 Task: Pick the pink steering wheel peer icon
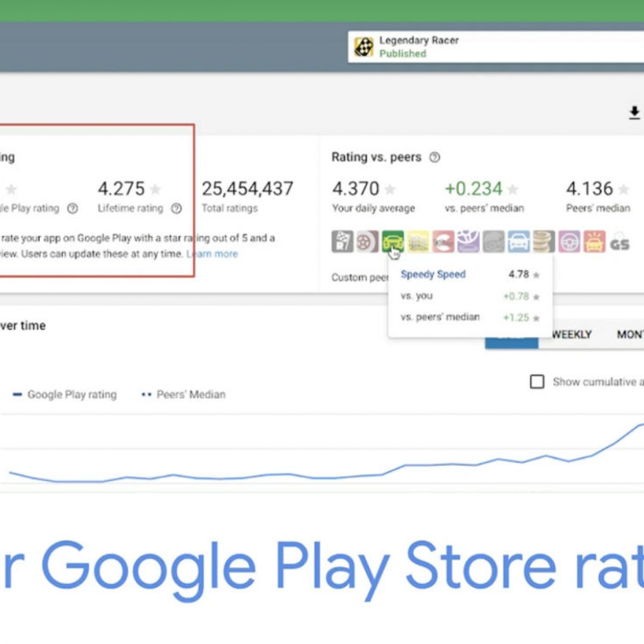tap(569, 242)
